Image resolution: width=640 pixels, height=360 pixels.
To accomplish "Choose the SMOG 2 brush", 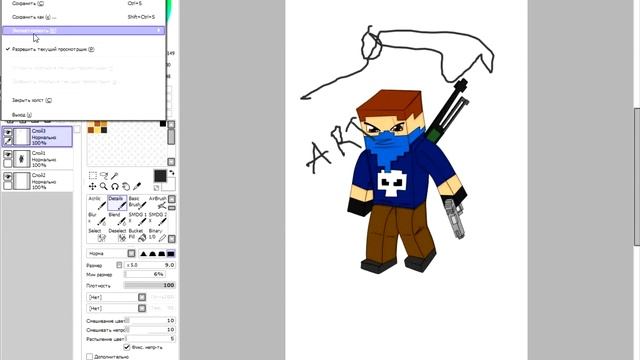I will click(157, 219).
